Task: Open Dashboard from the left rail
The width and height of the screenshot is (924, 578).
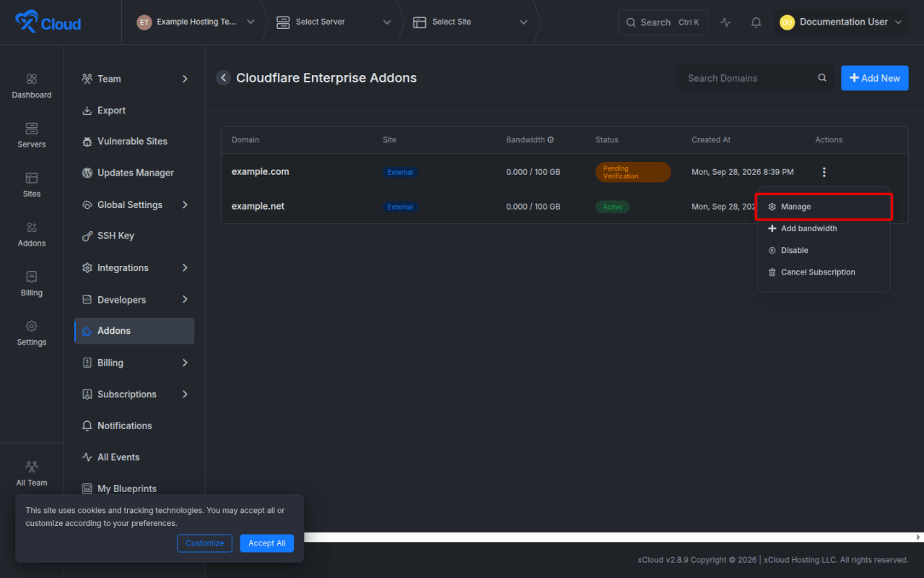Action: pos(32,86)
